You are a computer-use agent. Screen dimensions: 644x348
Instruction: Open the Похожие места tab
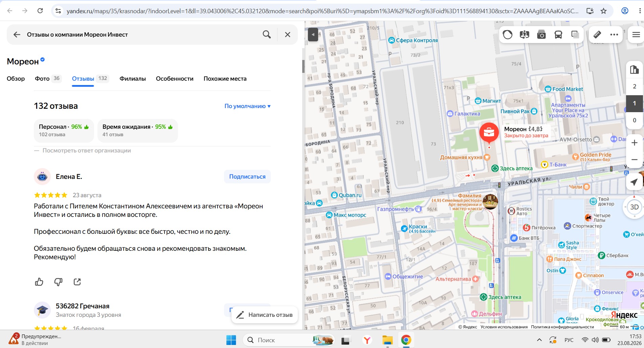(225, 79)
